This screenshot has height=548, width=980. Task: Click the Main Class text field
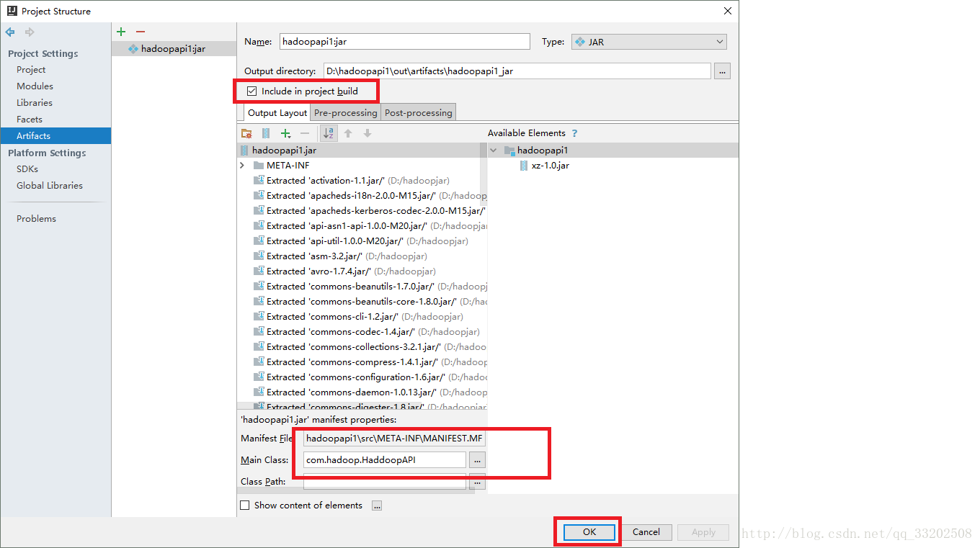[x=385, y=460]
